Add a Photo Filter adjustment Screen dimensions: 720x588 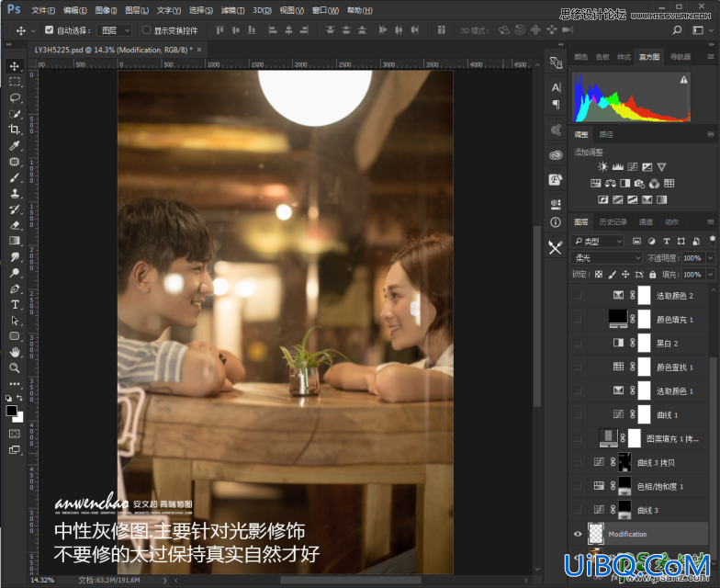(x=639, y=184)
